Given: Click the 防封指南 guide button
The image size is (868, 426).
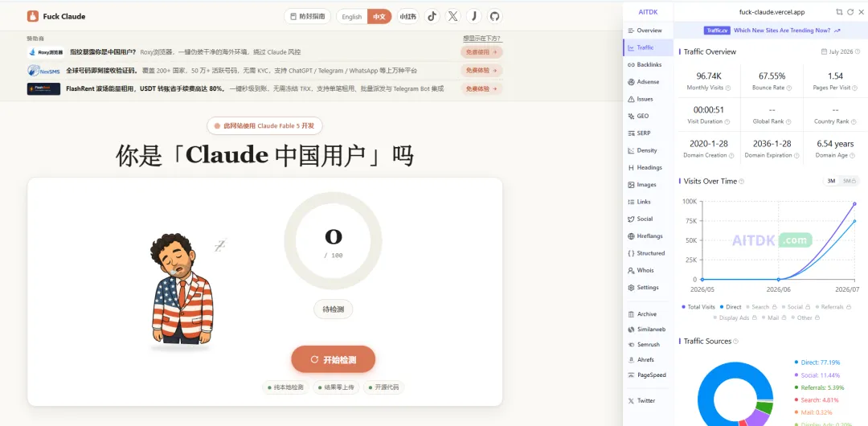Looking at the screenshot, I should [x=307, y=17].
